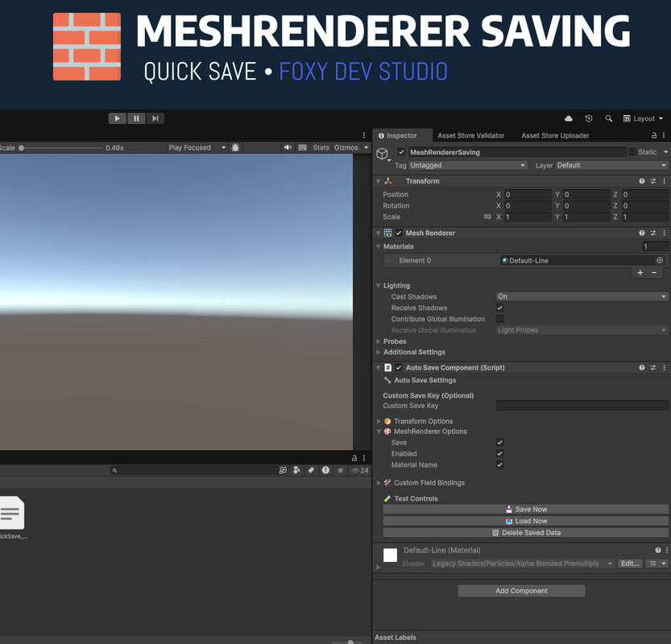Uncheck the Receive Shadows checkbox
671x644 pixels.
(500, 308)
